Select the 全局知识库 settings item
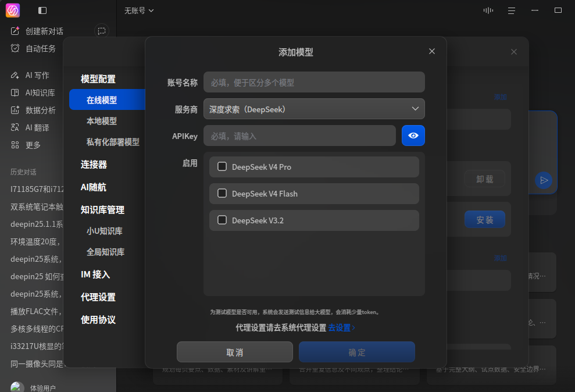 [106, 252]
